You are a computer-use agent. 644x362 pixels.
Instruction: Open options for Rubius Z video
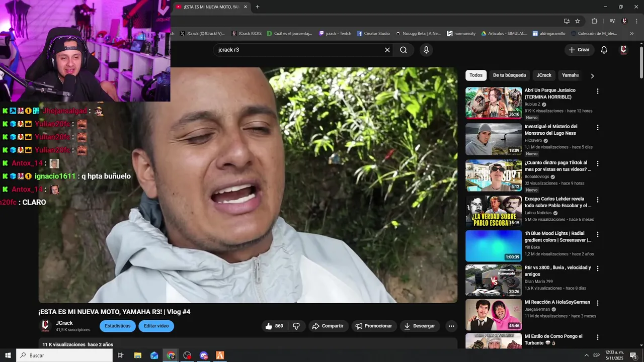click(x=598, y=92)
